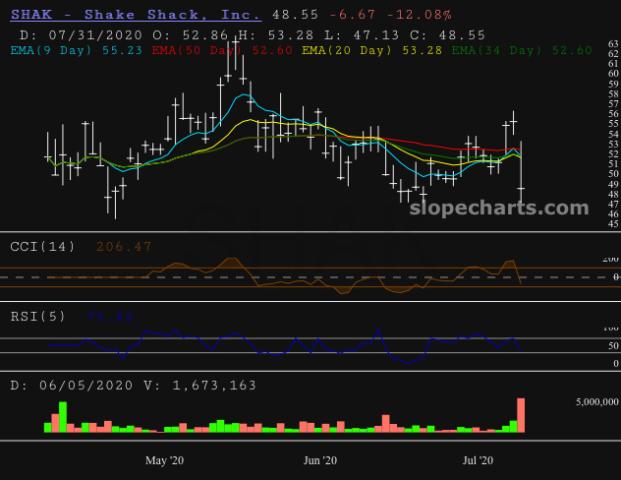Select the EMA(34 Day) 52.60 legend label

522,51
